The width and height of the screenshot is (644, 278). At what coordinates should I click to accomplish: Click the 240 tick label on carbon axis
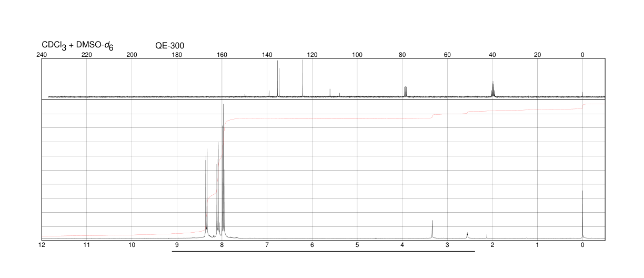coord(42,55)
